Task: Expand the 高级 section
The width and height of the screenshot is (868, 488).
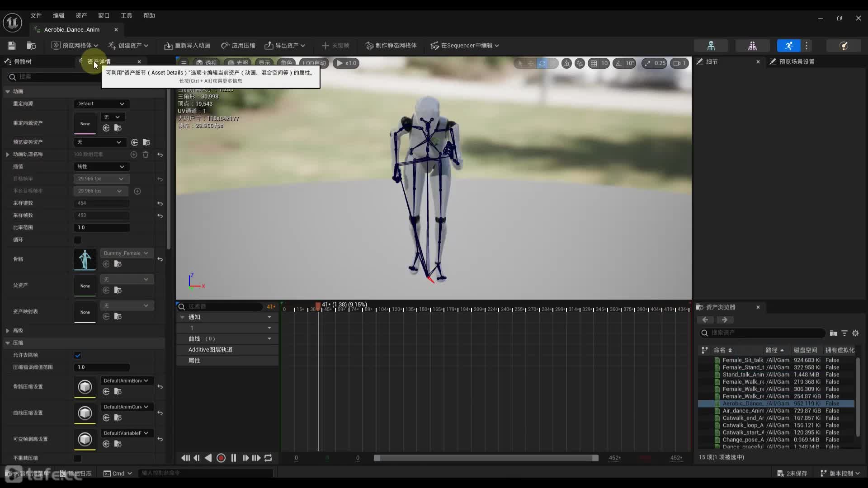Action: click(7, 331)
